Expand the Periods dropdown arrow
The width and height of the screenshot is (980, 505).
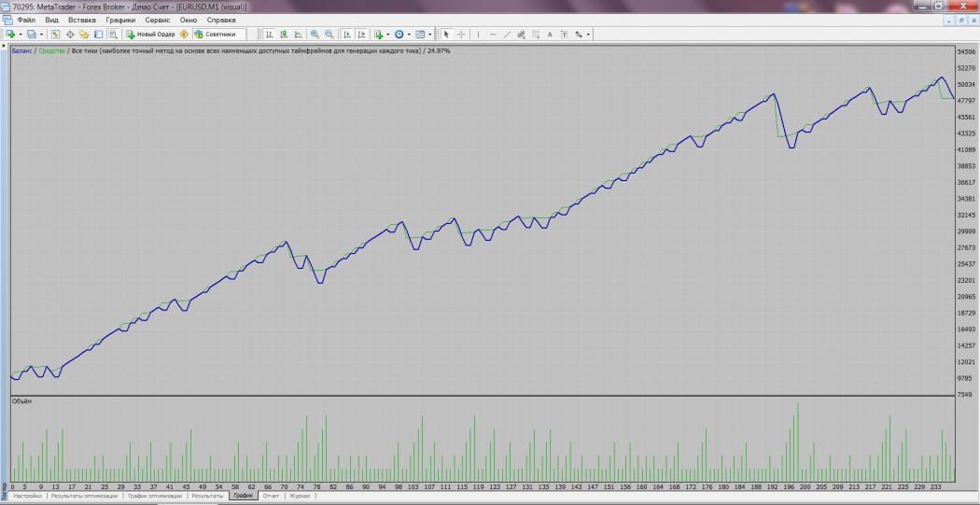[x=409, y=35]
